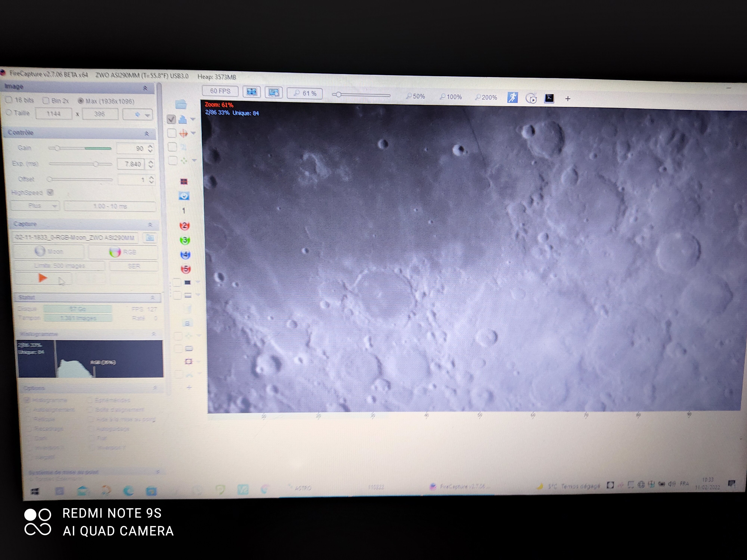Set zoom to 100%

451,97
